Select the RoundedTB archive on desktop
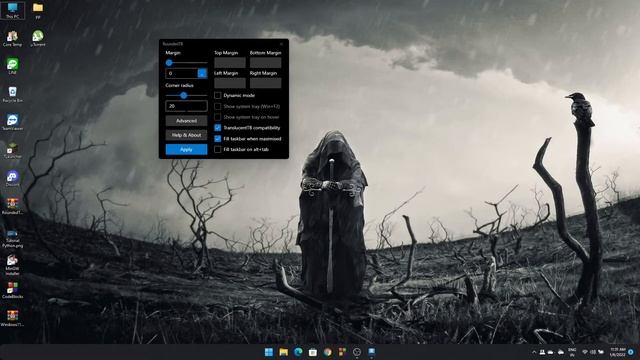640x360 pixels. coord(12,206)
